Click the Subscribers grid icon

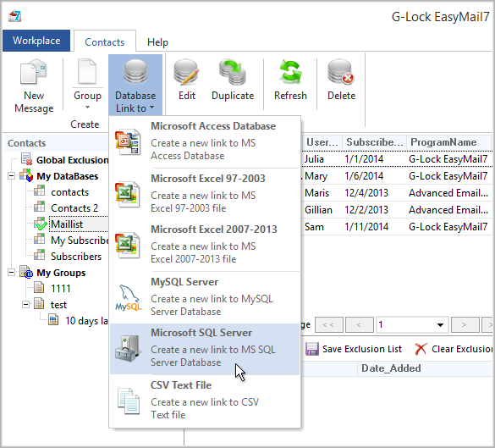click(x=40, y=254)
